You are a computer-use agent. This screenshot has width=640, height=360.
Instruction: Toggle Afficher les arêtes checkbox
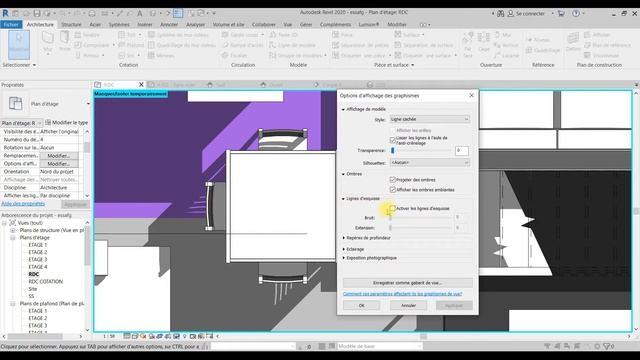click(393, 130)
